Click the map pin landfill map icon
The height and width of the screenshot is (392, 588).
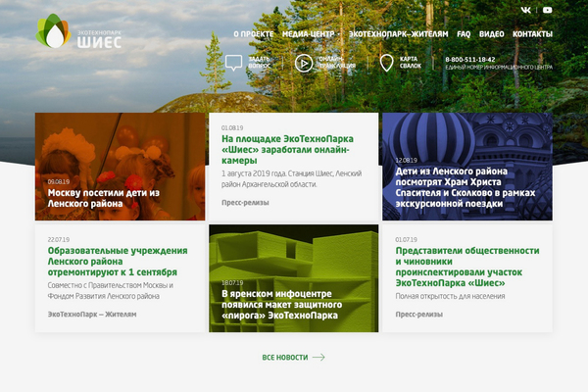click(x=386, y=63)
